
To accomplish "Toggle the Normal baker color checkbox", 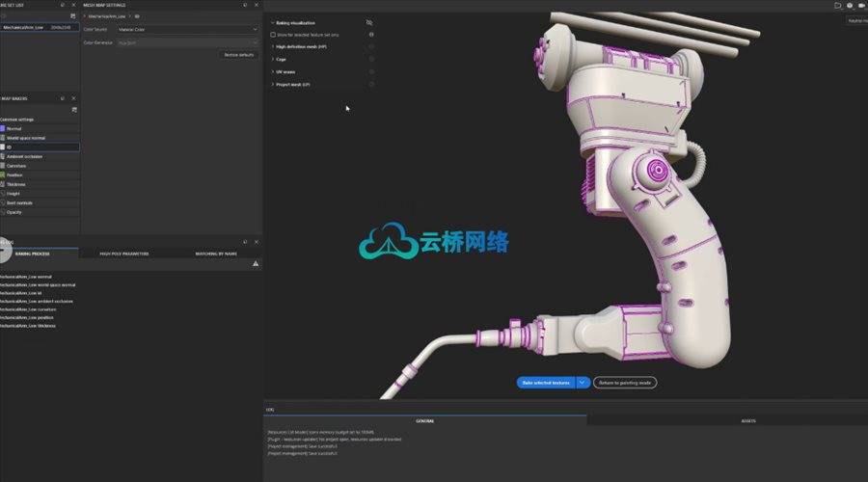I will pos(3,128).
